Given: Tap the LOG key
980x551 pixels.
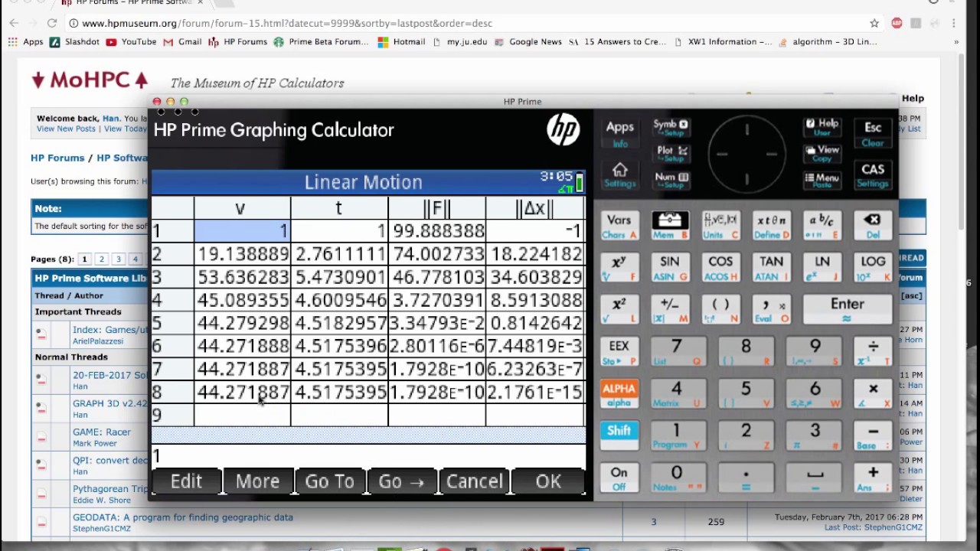Looking at the screenshot, I should point(873,268).
